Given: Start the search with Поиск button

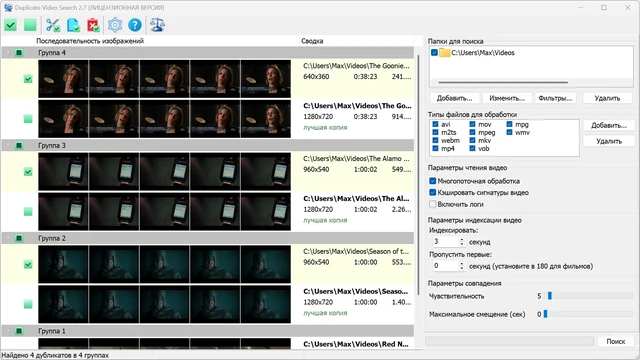Looking at the screenshot, I should (616, 341).
